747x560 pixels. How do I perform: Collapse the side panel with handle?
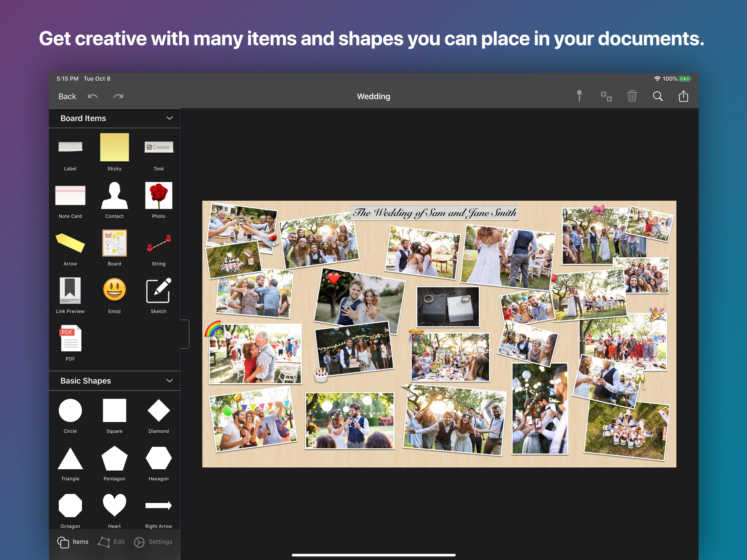click(185, 334)
